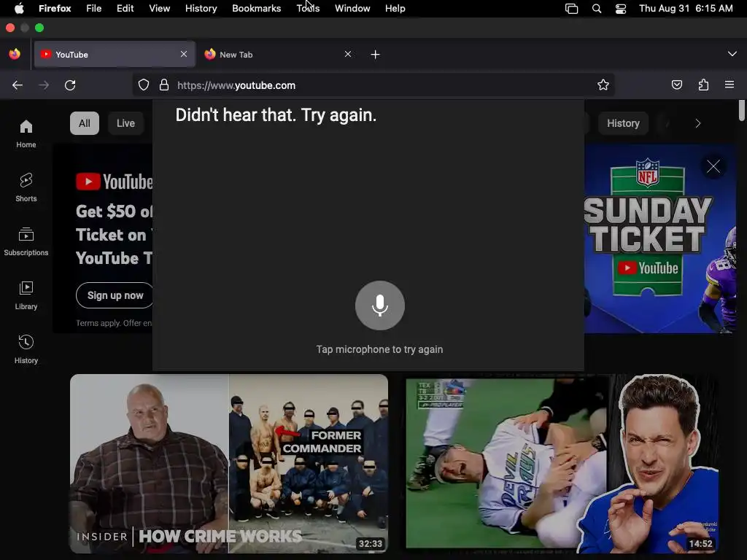Open the Firefox application menu
This screenshot has width=747, height=560.
55,9
